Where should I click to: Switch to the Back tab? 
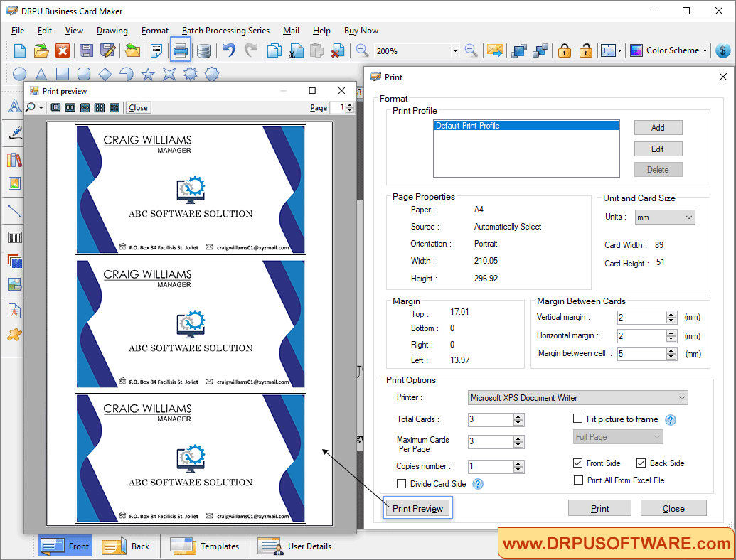(x=127, y=546)
